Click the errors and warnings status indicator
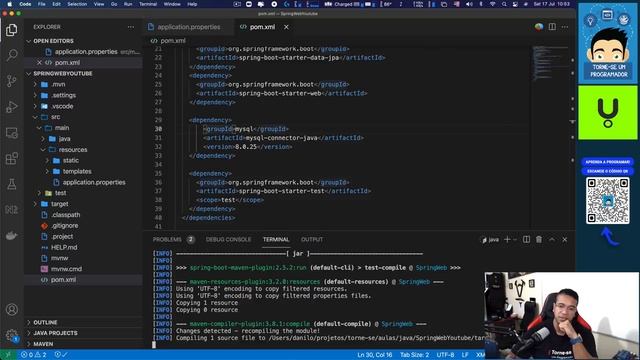Screen dimensions: 640x360 tap(33, 355)
